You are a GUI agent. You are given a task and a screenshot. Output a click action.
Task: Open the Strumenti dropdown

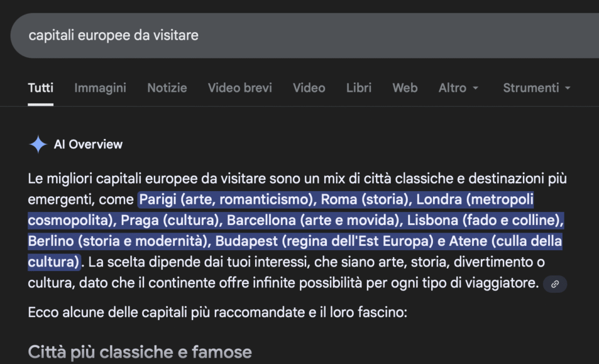tap(536, 88)
